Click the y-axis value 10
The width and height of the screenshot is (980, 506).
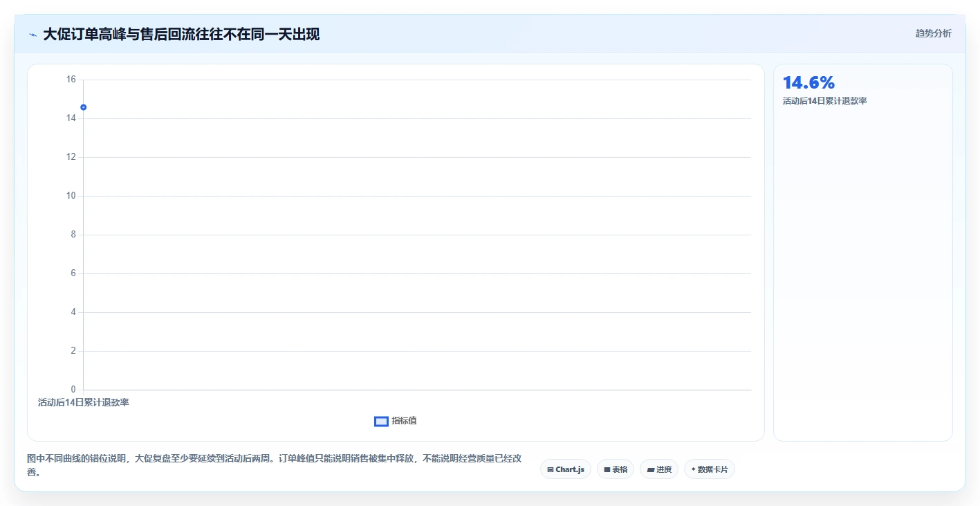[x=71, y=196]
